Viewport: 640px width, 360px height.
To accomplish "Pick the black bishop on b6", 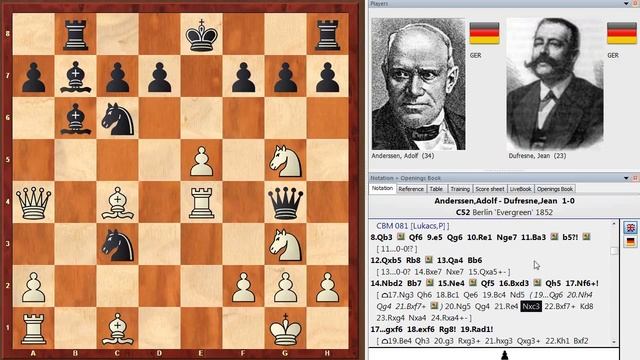I will (x=76, y=119).
